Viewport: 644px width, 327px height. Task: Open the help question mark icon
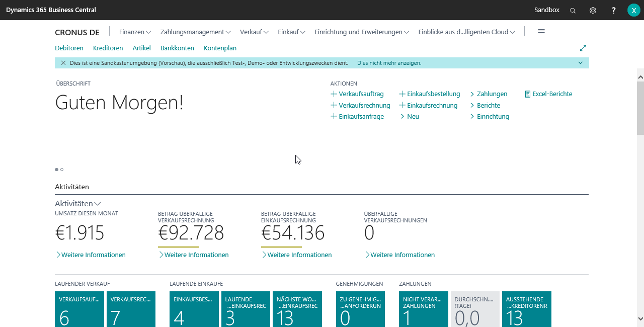click(614, 10)
